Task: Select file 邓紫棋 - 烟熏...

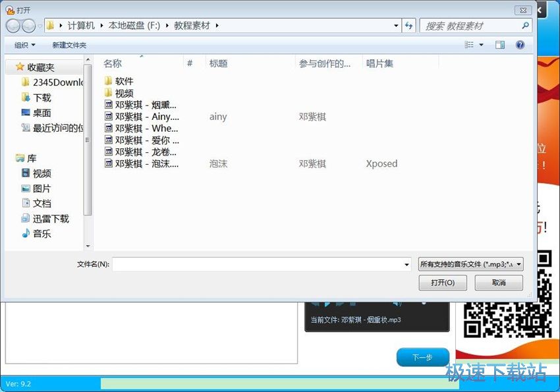Action: pos(140,105)
